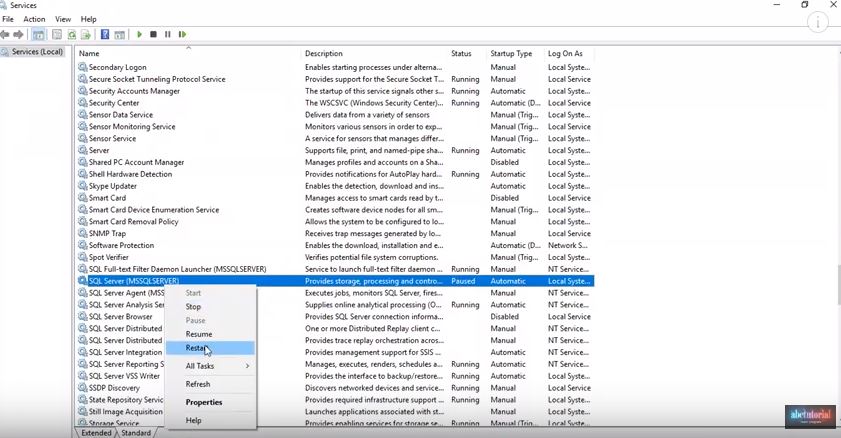
Task: Select the SQL Server Reporting service row
Action: point(335,364)
